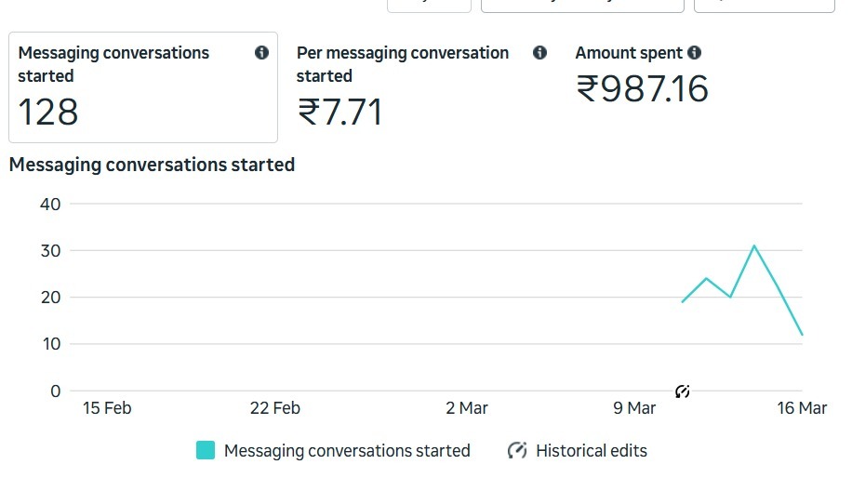This screenshot has height=504, width=852.
Task: Click the ₹7.71 cost value
Action: (x=340, y=113)
